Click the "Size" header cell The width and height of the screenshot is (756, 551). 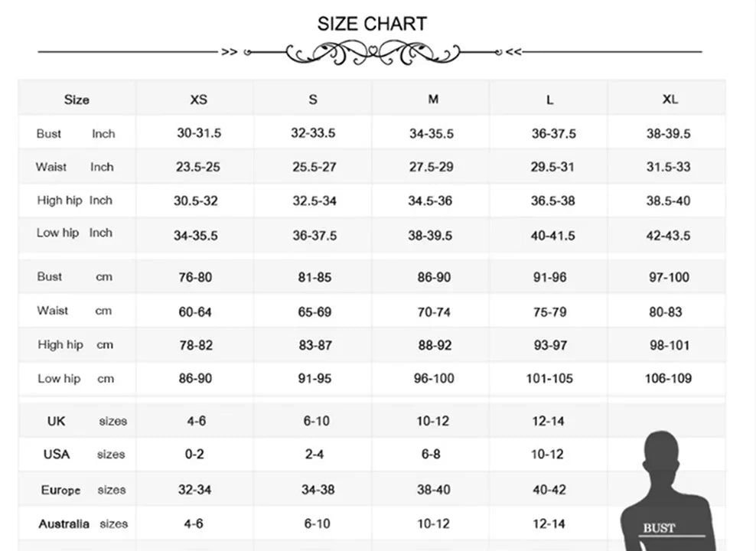77,99
